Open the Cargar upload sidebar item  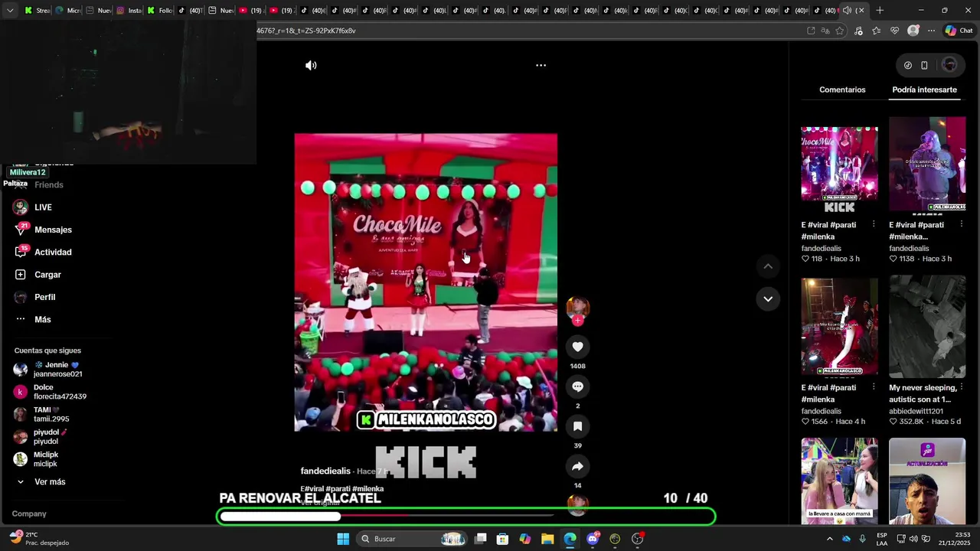click(x=47, y=275)
